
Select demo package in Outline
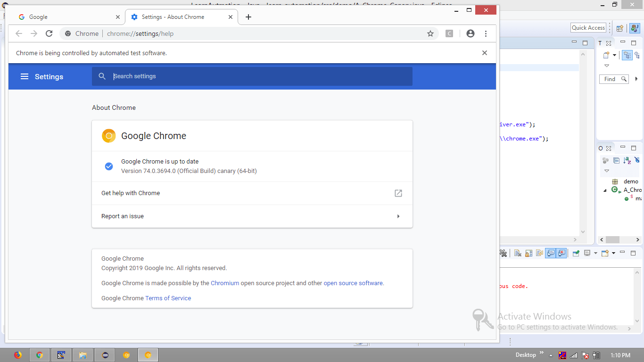[625, 181]
